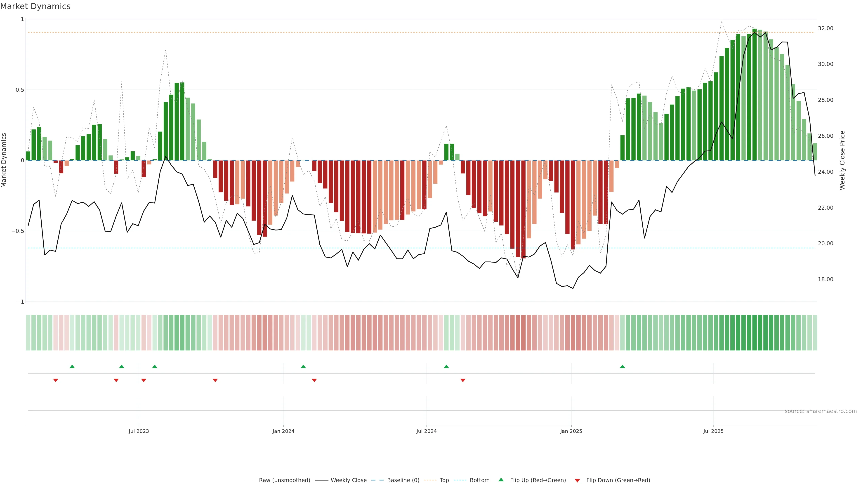This screenshot has width=868, height=488.
Task: Click the last green flip-up marker in 2025
Action: [x=622, y=366]
